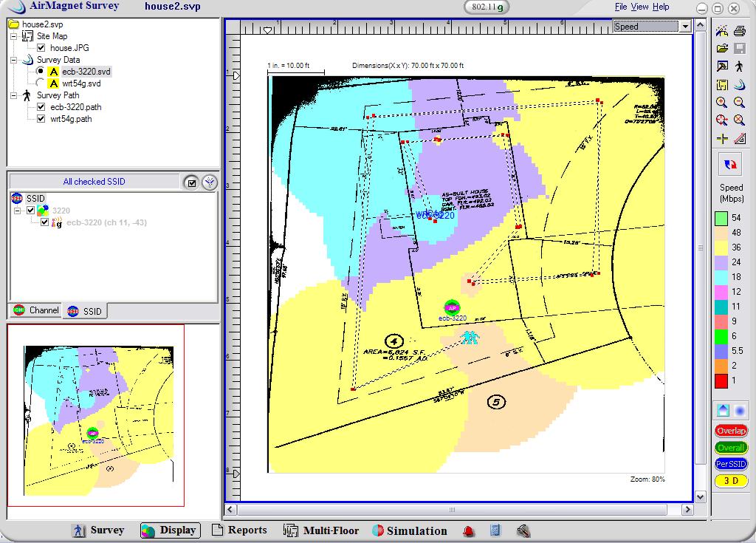Click the house-shaped icon under the speed legend
This screenshot has height=543, width=756.
723,411
